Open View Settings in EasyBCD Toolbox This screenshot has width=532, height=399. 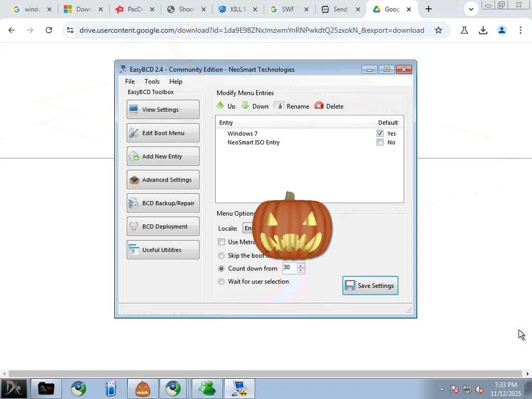coord(163,109)
